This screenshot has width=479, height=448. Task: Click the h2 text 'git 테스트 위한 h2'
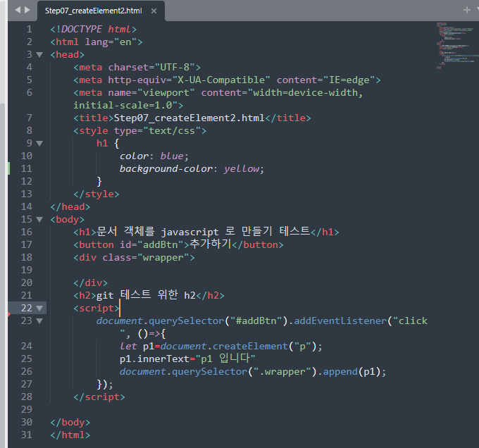(146, 295)
